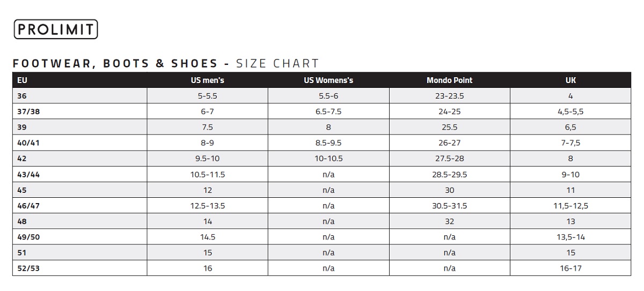The height and width of the screenshot is (291, 644).
Task: Select the Mondo Point 27.5-28 cell
Action: coord(449,159)
